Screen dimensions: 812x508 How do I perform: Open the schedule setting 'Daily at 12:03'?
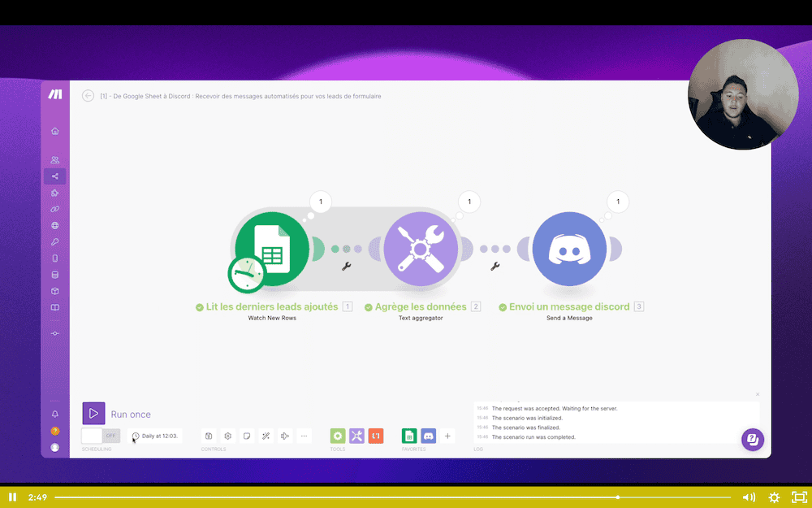pyautogui.click(x=155, y=436)
